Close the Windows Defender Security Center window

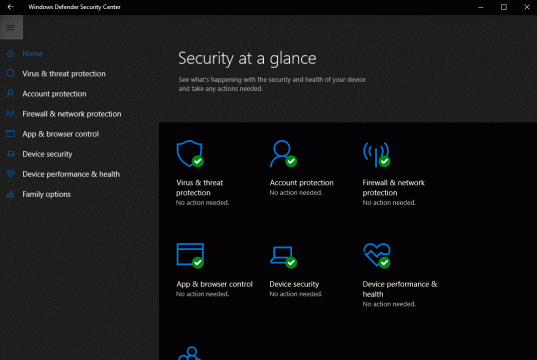(x=526, y=7)
